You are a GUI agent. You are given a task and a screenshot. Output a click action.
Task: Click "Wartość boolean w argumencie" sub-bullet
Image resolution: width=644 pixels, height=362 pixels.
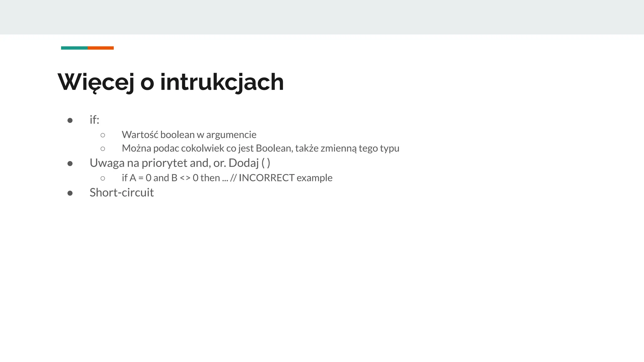[x=189, y=134]
